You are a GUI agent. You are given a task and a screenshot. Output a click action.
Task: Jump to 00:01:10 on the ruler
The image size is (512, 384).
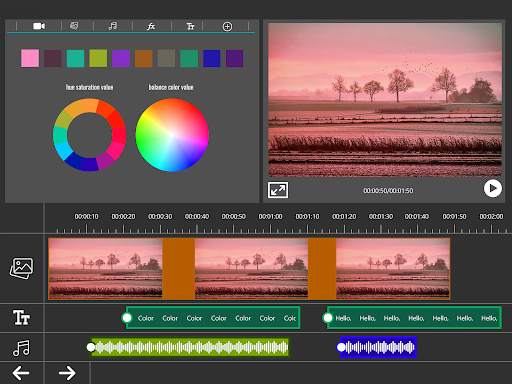pyautogui.click(x=307, y=217)
